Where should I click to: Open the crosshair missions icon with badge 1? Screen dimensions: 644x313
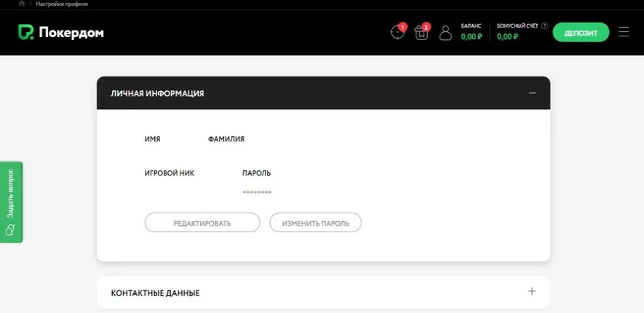pyautogui.click(x=397, y=33)
